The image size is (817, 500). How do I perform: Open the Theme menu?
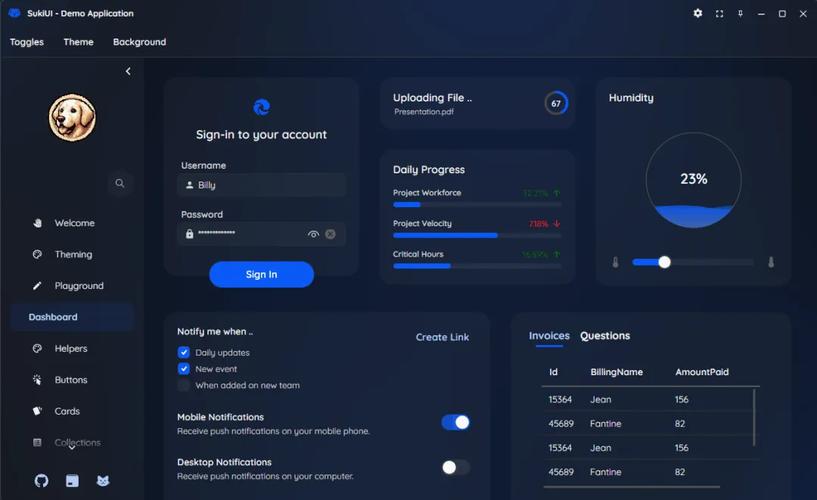tap(78, 42)
